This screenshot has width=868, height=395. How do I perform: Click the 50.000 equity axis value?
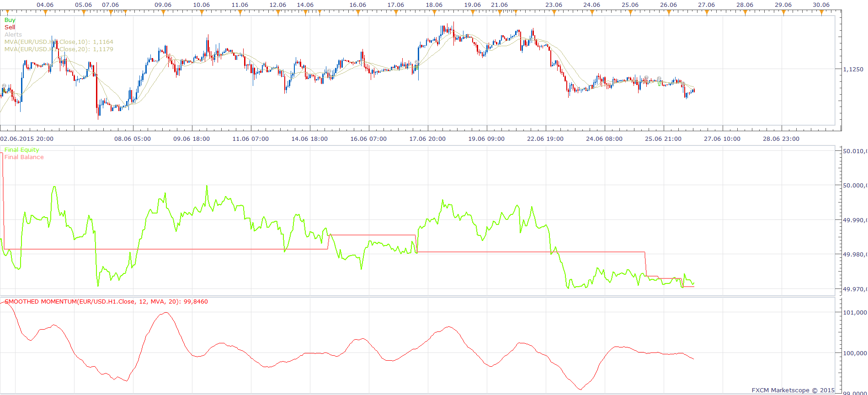(x=854, y=186)
